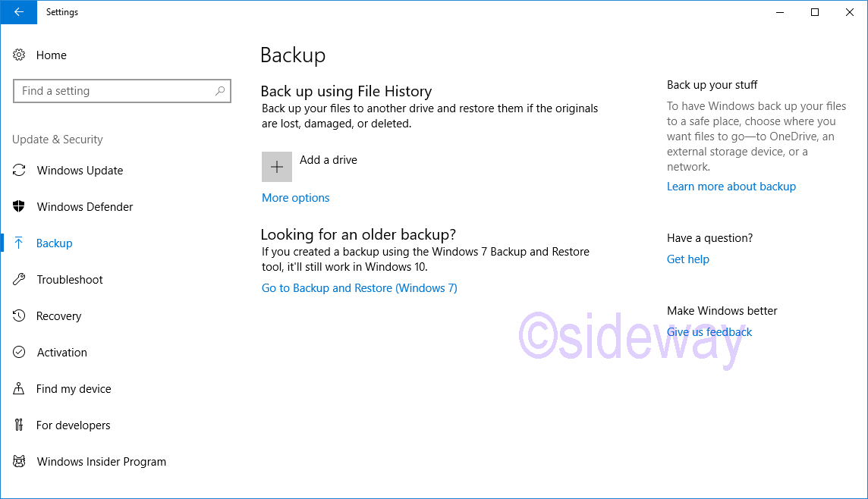
Task: Click the Get help link
Action: click(687, 259)
